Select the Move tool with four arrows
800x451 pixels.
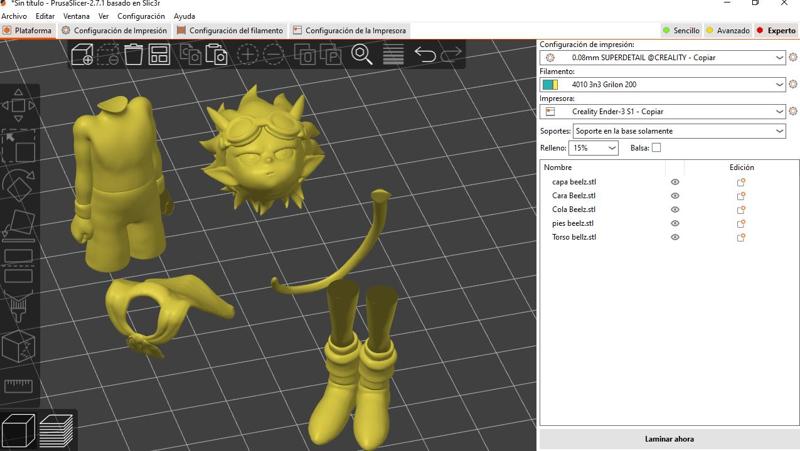tap(18, 106)
